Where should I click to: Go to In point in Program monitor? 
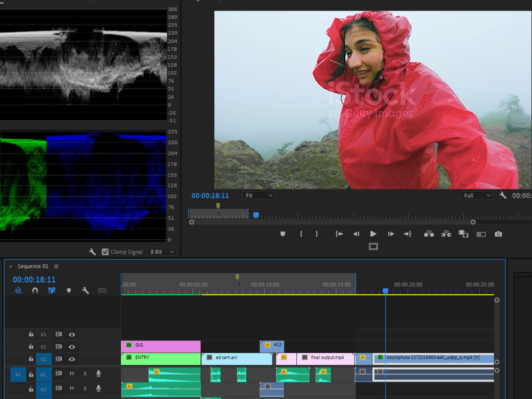(x=339, y=234)
